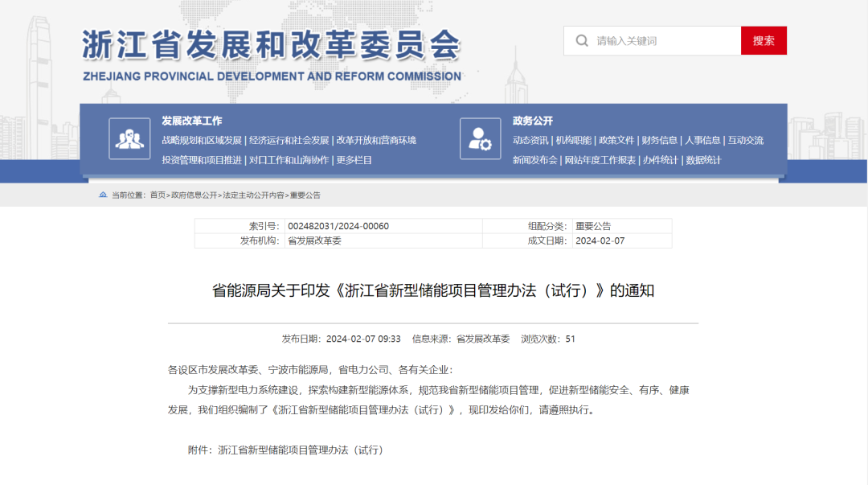Click the 政务公开 person-gear icon

pyautogui.click(x=480, y=139)
